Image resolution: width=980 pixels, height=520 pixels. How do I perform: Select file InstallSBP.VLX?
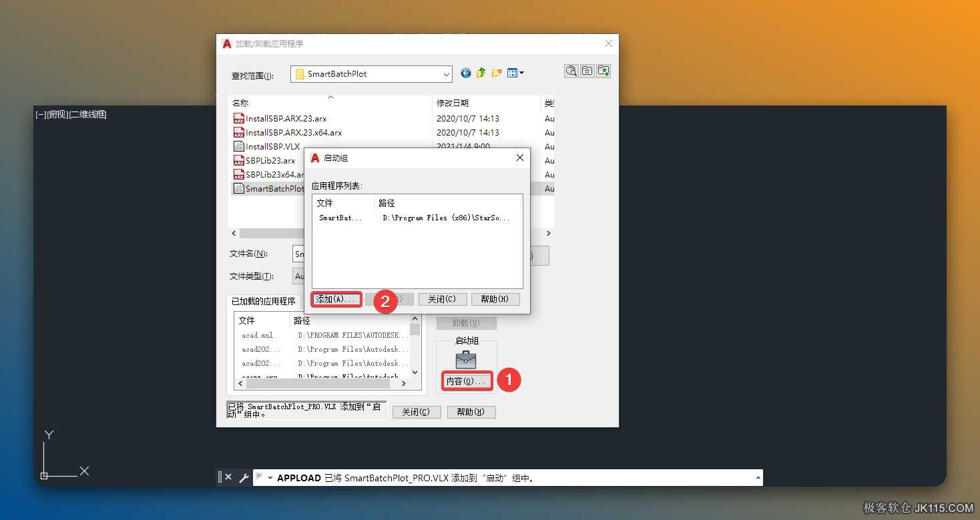pos(266,146)
